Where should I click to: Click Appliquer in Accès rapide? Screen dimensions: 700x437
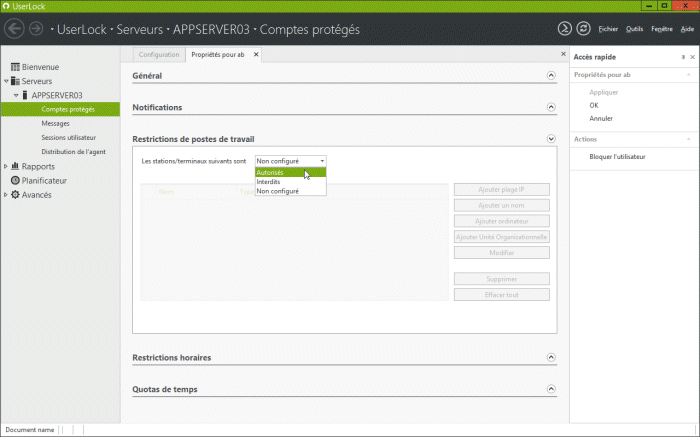[604, 92]
